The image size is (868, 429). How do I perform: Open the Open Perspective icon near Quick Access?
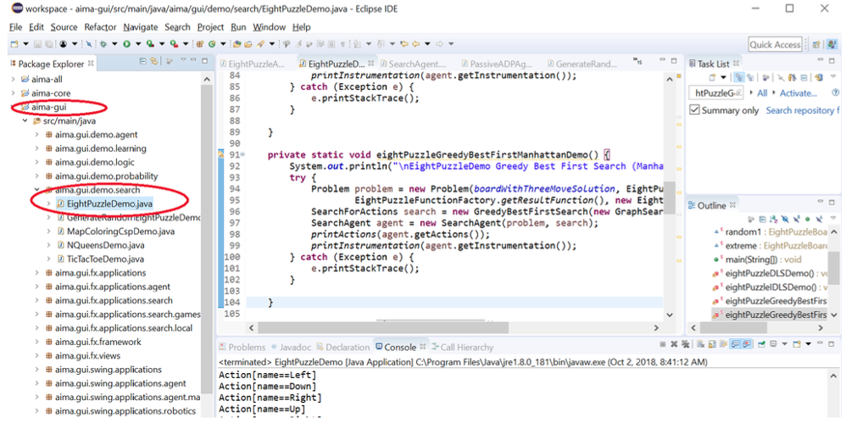point(816,45)
